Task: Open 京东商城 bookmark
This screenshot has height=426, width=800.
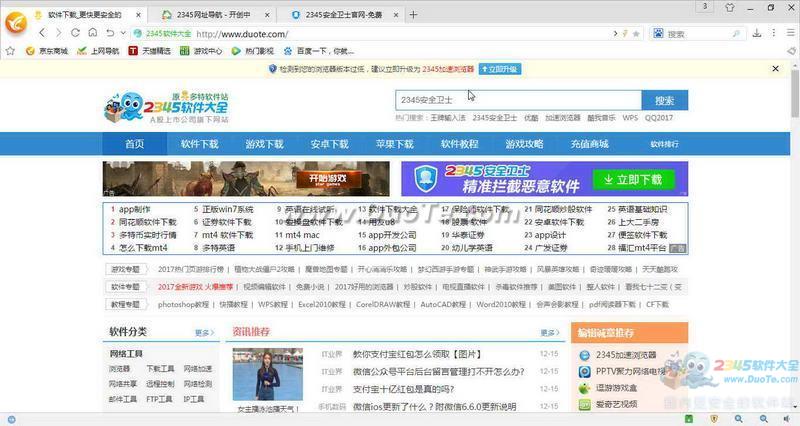Action: (46, 51)
